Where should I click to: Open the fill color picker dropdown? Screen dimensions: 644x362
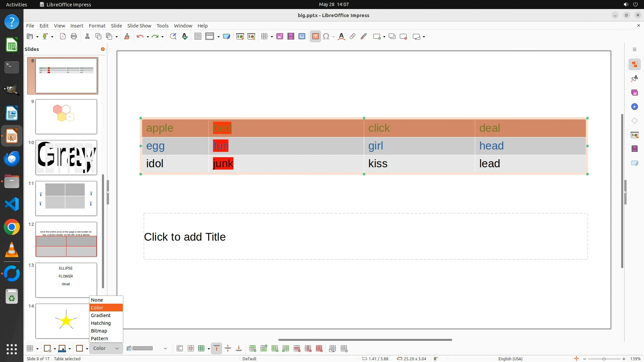coord(165,349)
